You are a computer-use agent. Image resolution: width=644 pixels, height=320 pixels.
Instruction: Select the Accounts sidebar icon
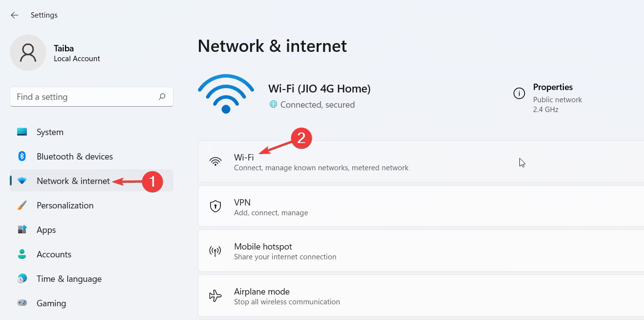click(22, 254)
